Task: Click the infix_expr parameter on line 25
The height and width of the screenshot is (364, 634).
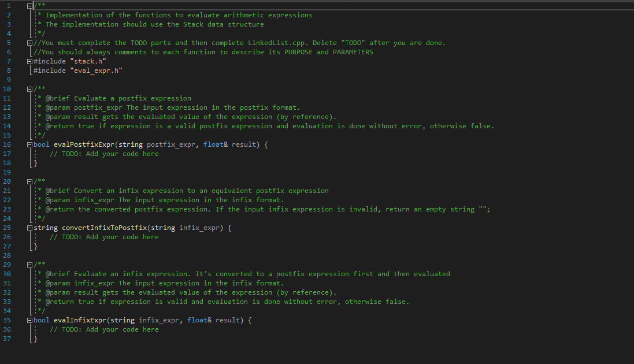Action: pos(199,228)
